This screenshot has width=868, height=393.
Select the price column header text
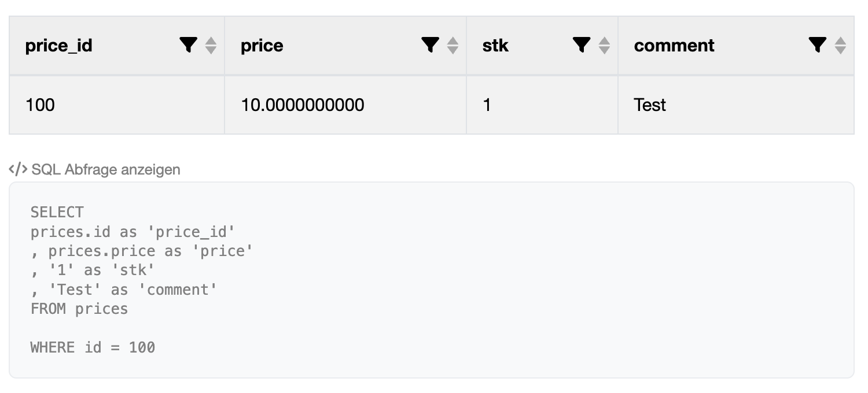(x=262, y=46)
